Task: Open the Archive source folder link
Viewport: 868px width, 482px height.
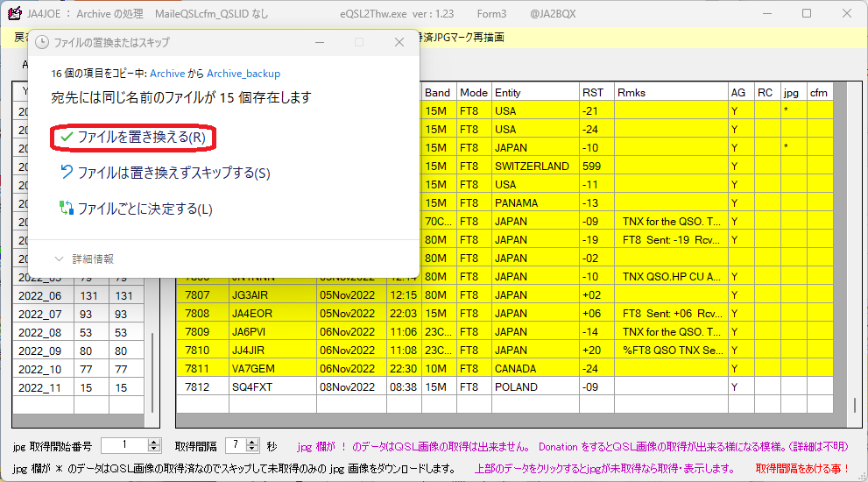Action: 167,73
